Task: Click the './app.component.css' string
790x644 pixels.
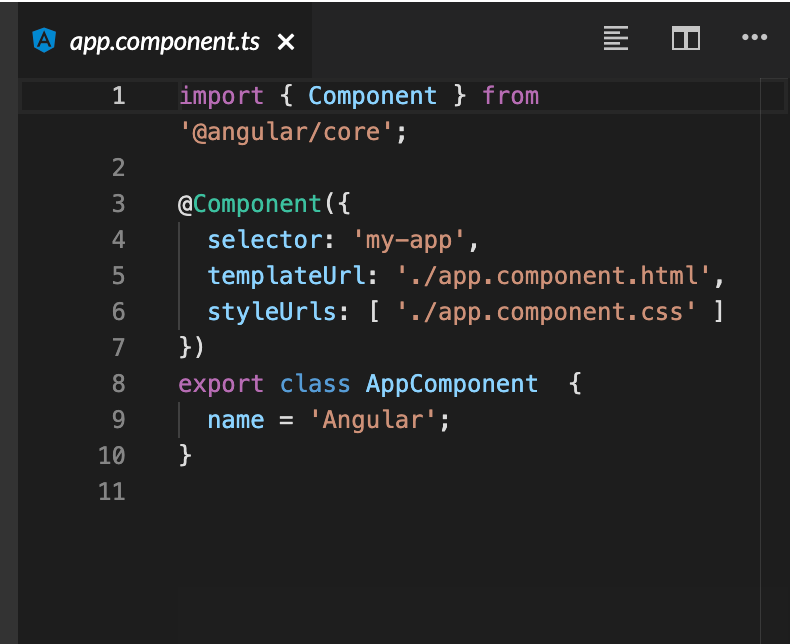Action: click(x=546, y=312)
